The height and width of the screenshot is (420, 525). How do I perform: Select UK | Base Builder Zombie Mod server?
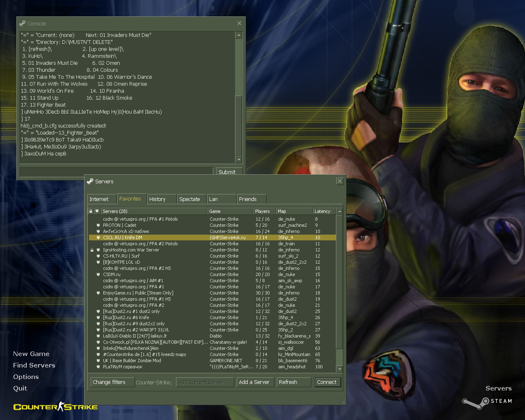tap(212, 361)
